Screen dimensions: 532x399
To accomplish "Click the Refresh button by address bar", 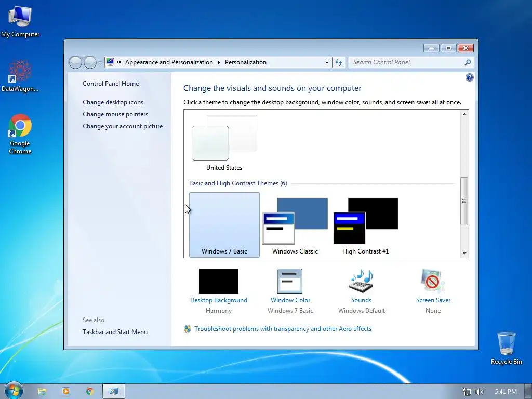I will 339,62.
